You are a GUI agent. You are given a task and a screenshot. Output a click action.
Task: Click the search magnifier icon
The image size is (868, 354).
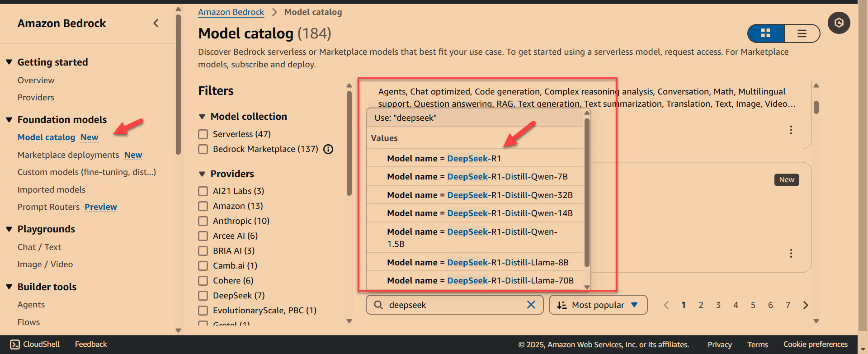point(378,305)
